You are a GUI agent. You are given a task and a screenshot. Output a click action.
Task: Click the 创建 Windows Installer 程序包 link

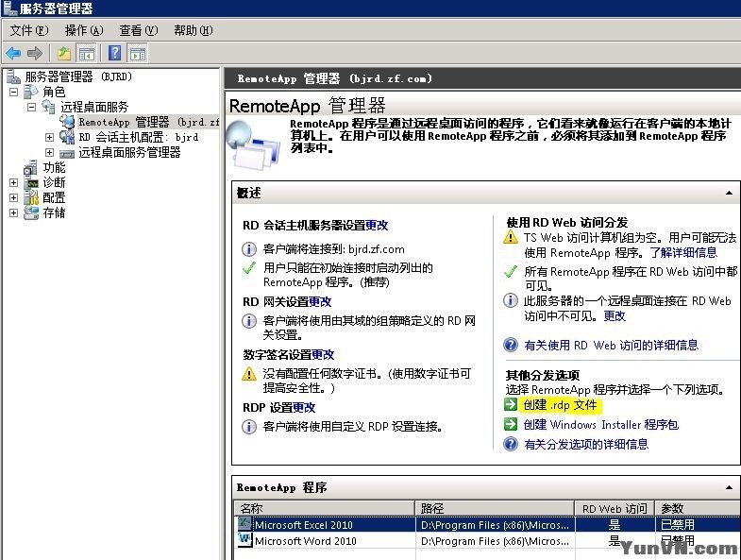(601, 424)
